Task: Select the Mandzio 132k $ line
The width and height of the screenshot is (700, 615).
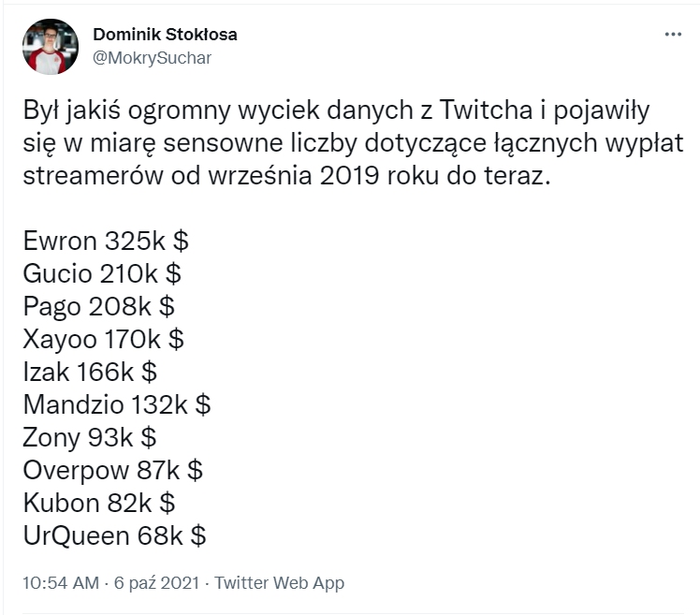Action: coord(116,405)
